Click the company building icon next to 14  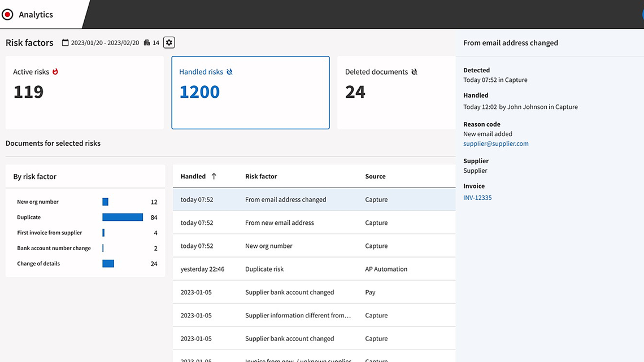[x=147, y=43]
